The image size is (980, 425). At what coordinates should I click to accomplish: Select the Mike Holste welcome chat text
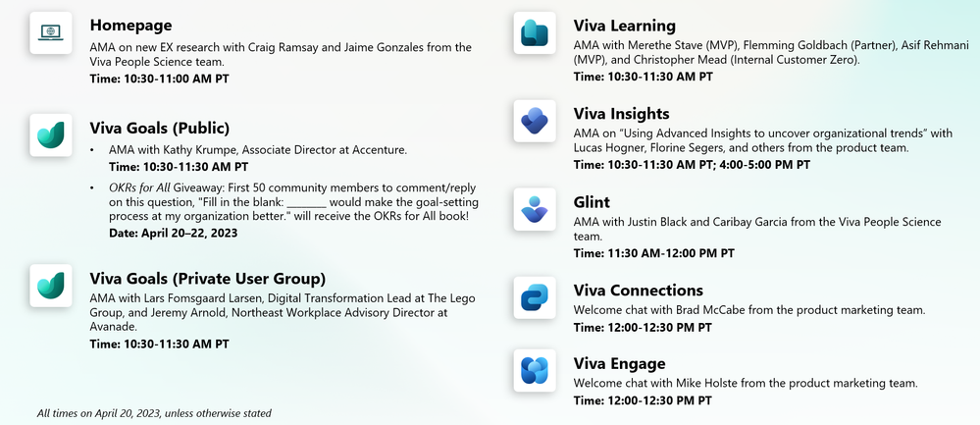click(746, 383)
